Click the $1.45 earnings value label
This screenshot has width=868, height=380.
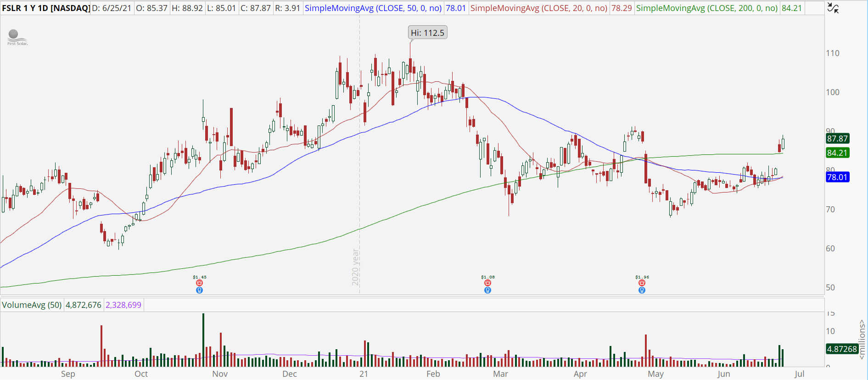click(200, 277)
